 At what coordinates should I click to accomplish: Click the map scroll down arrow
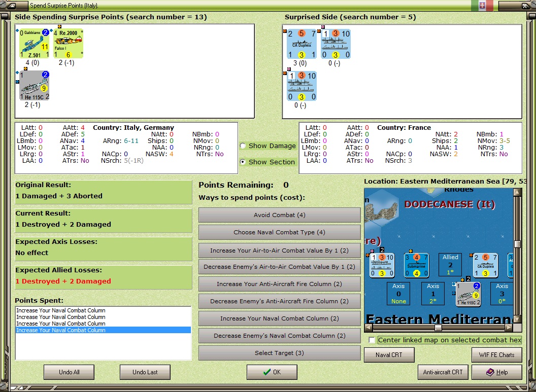518,319
